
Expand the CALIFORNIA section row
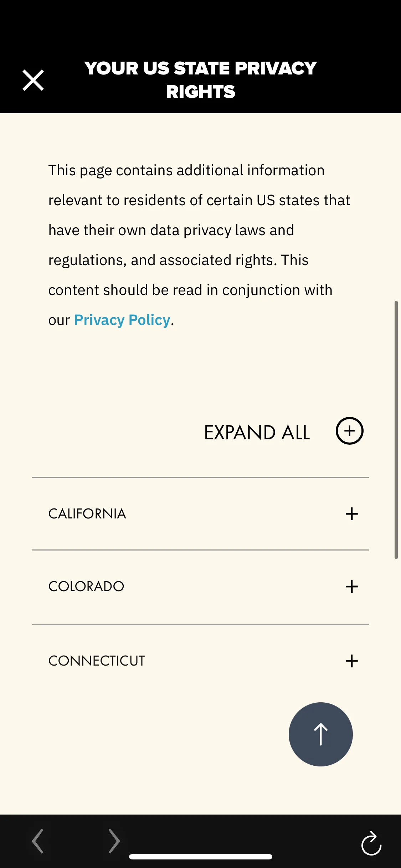(200, 514)
